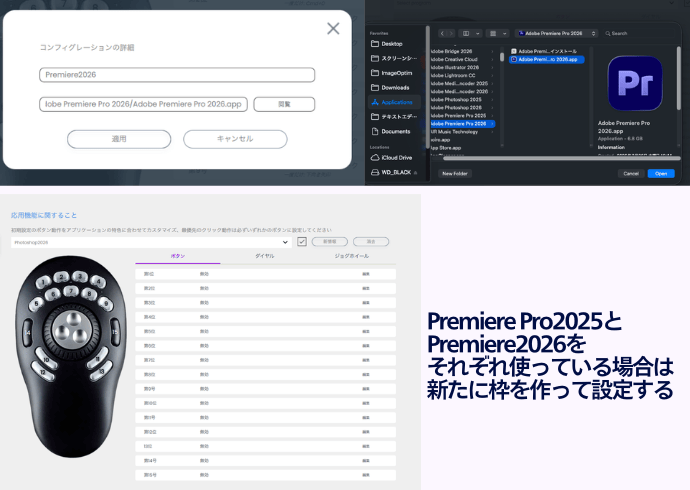
Task: Switch to the ダイヤル tab
Action: [x=264, y=257]
